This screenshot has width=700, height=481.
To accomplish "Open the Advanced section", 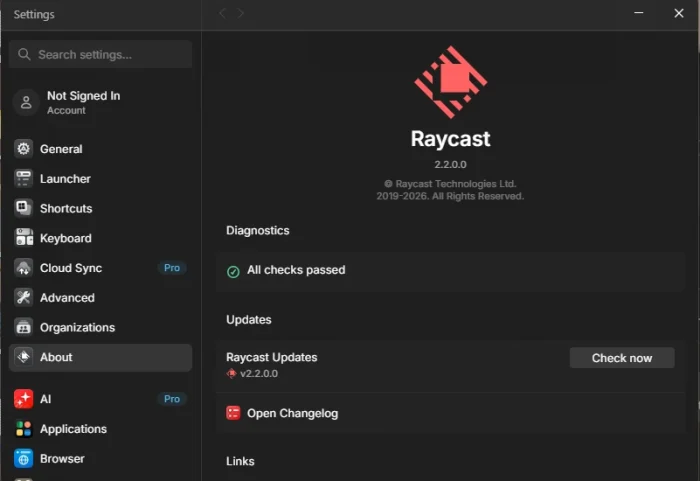I will tap(100, 297).
